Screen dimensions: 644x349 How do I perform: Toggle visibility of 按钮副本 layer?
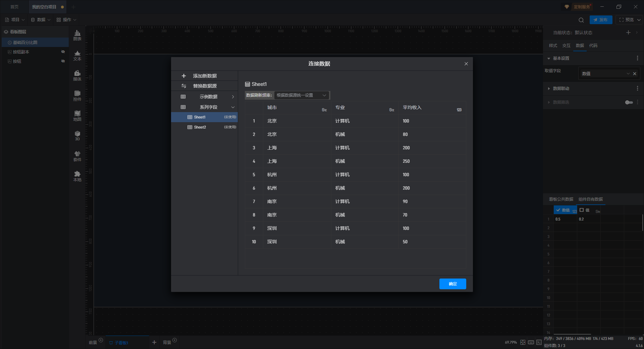(x=63, y=52)
